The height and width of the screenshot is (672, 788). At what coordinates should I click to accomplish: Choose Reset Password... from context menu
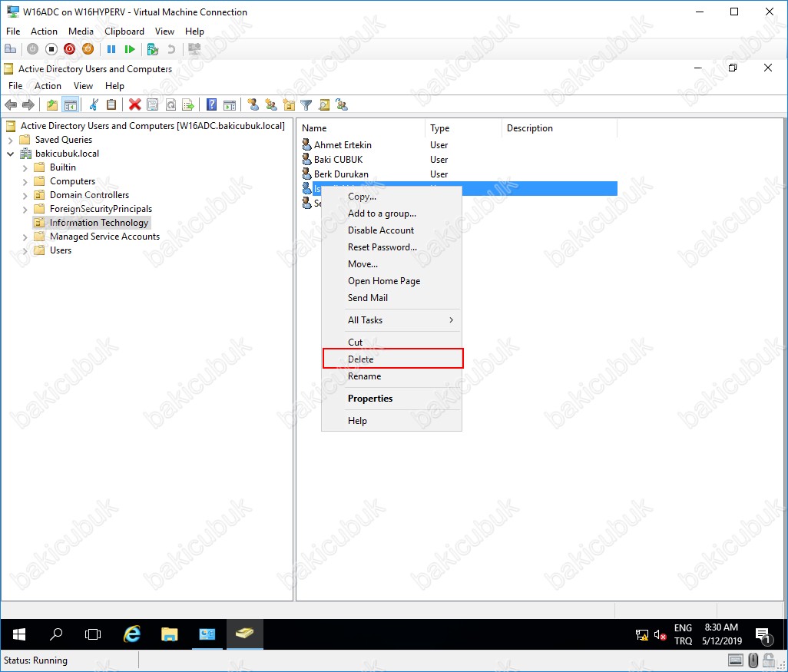click(392, 247)
